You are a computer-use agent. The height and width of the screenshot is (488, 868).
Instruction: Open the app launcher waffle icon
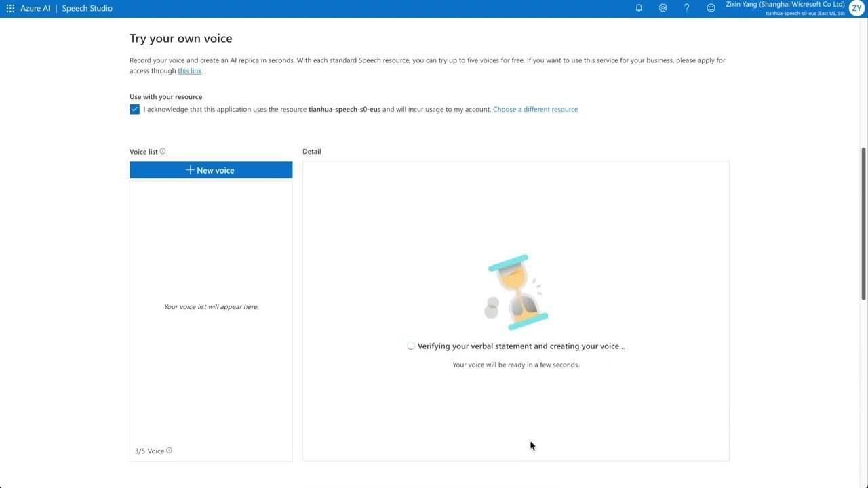[x=10, y=8]
